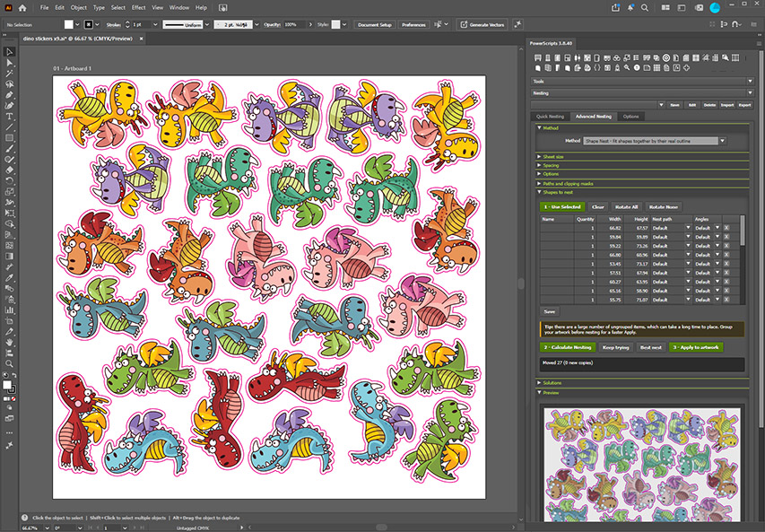765x532 pixels.
Task: Select the Zoom tool magnifier
Action: point(9,363)
